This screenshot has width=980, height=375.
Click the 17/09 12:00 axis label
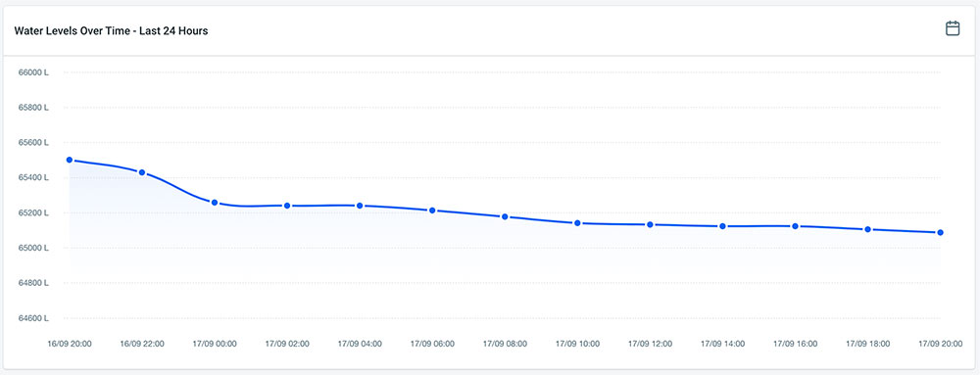point(650,344)
